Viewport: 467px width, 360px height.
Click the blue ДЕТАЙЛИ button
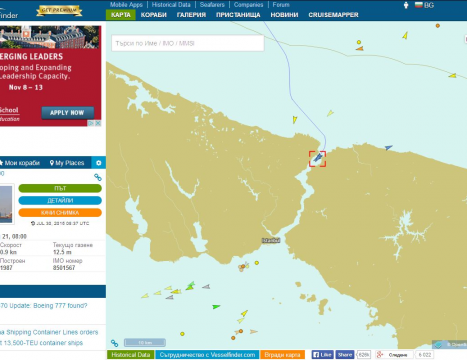[x=60, y=200]
